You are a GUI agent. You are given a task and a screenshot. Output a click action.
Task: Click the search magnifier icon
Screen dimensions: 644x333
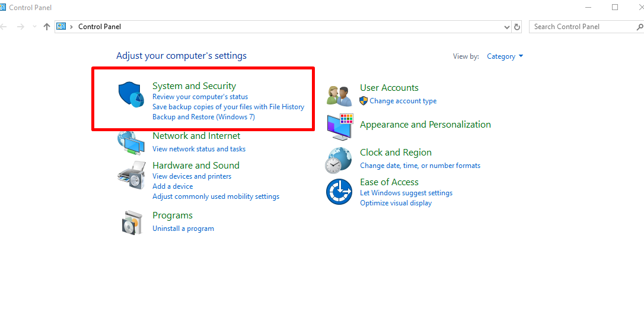(x=639, y=27)
